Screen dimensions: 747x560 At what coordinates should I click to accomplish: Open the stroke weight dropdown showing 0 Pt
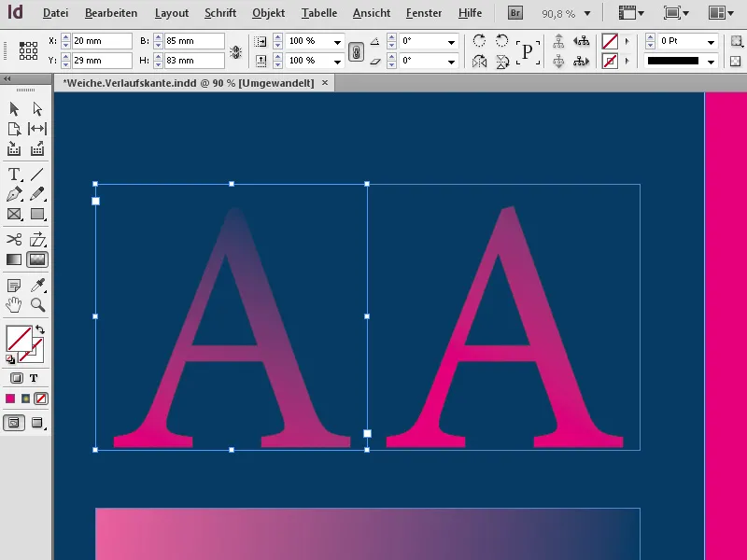pos(711,40)
